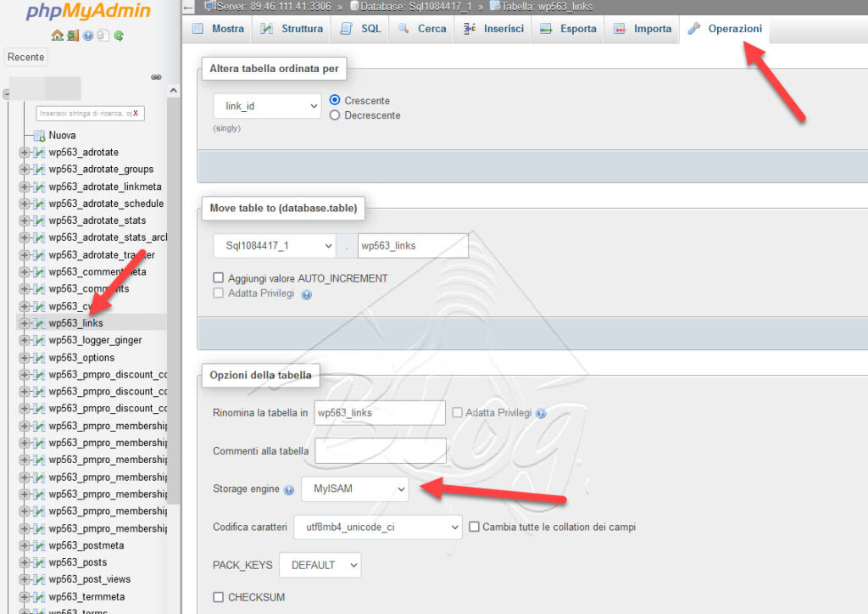Open the PACK_KEYS dropdown
This screenshot has height=614, width=868.
320,565
